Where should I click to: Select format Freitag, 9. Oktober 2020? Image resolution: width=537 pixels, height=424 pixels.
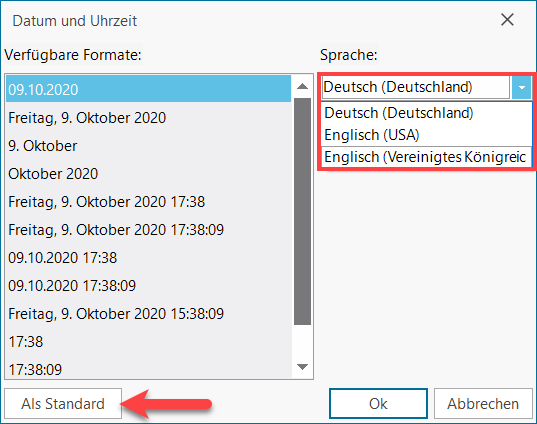coord(149,118)
